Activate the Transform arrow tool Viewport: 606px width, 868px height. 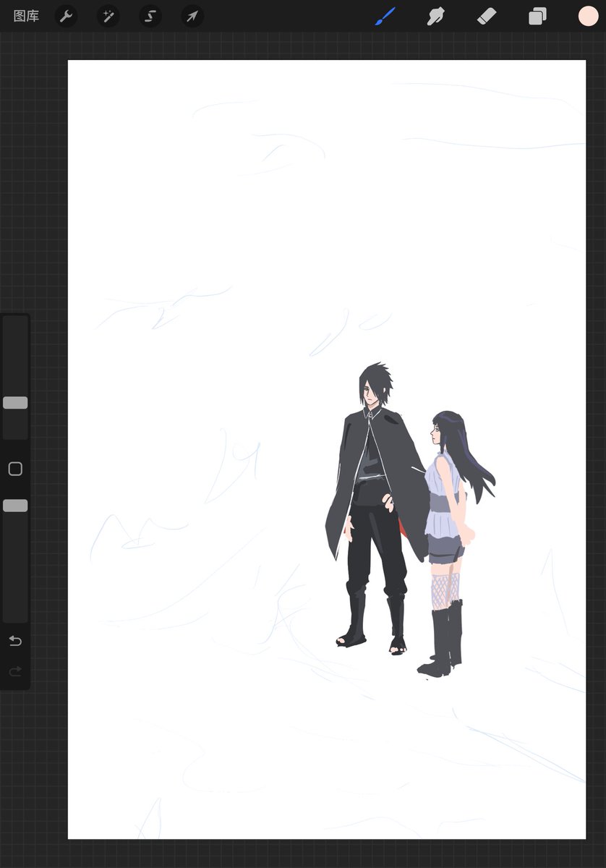pos(192,16)
